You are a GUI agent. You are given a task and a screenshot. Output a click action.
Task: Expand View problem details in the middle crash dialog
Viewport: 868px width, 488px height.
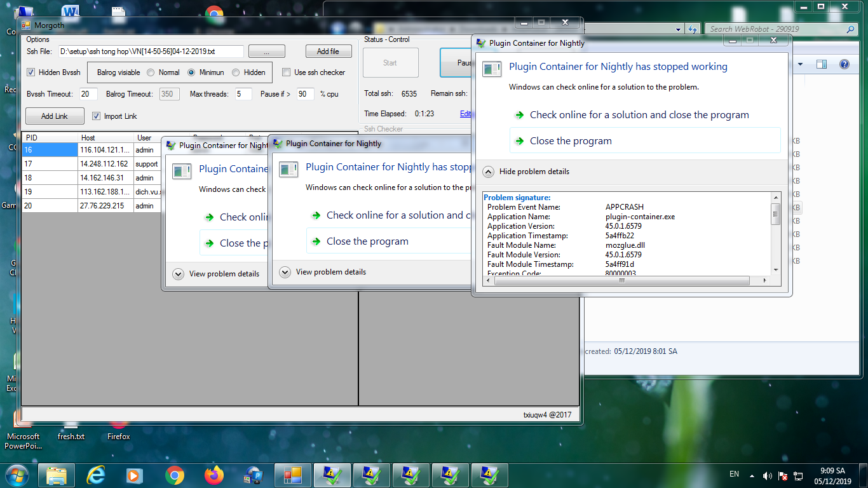(324, 272)
